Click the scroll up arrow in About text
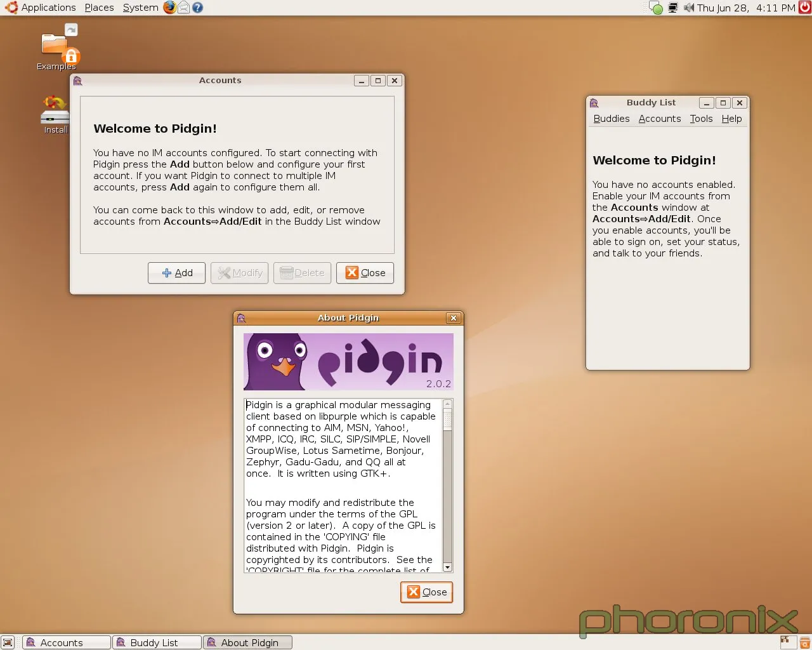The height and width of the screenshot is (650, 812). point(447,404)
